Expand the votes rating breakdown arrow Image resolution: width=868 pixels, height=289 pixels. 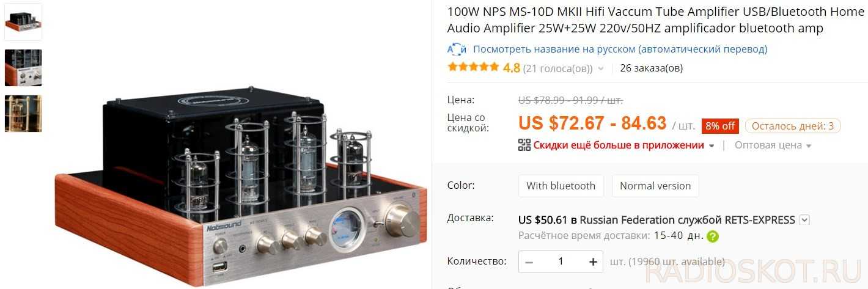(x=601, y=68)
